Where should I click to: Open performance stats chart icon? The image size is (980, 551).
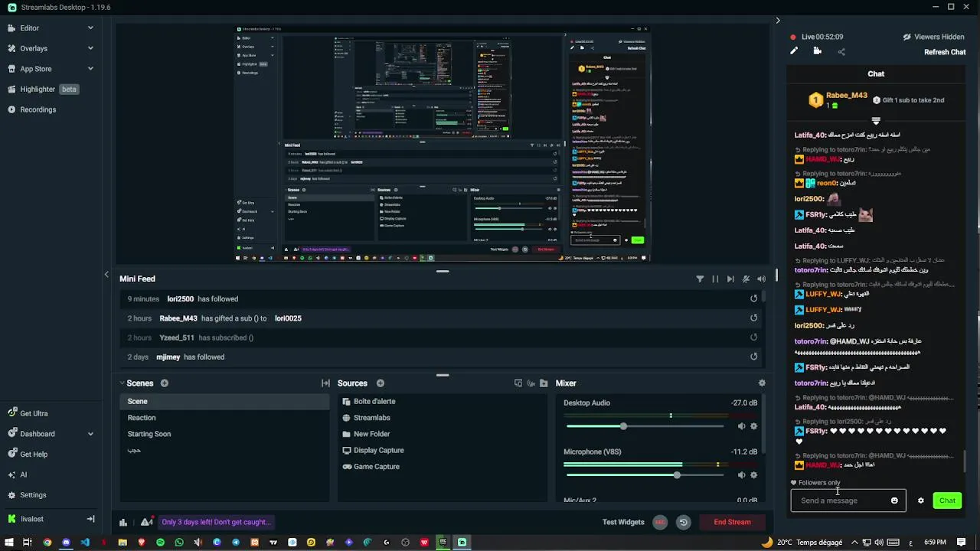(x=123, y=523)
